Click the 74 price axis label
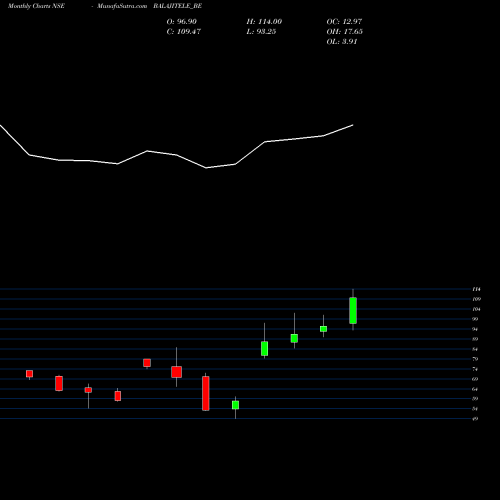Image resolution: width=500 pixels, height=500 pixels. click(x=475, y=369)
